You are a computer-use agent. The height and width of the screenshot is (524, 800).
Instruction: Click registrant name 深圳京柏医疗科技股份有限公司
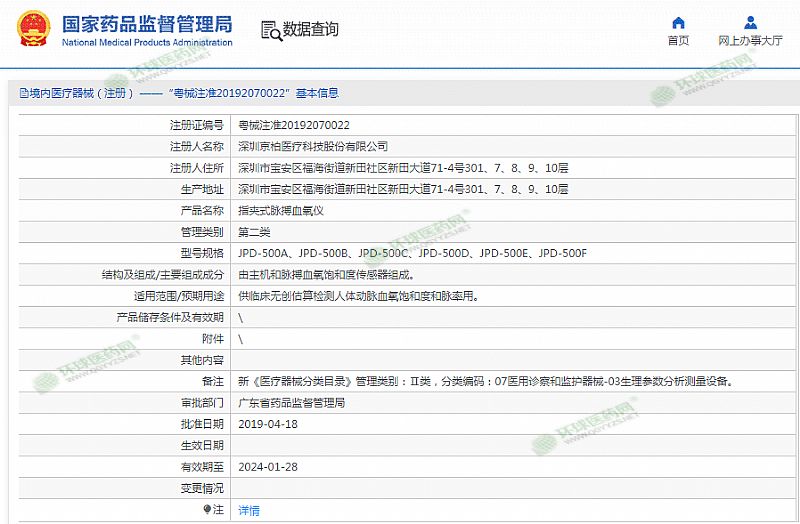click(x=312, y=146)
